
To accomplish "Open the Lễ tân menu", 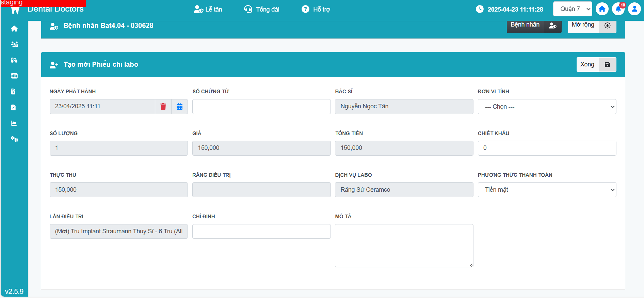I will pos(208,10).
